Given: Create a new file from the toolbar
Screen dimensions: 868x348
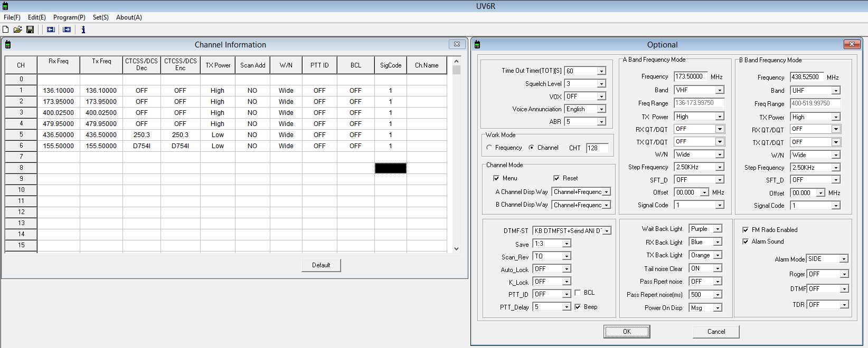Looking at the screenshot, I should [x=6, y=30].
